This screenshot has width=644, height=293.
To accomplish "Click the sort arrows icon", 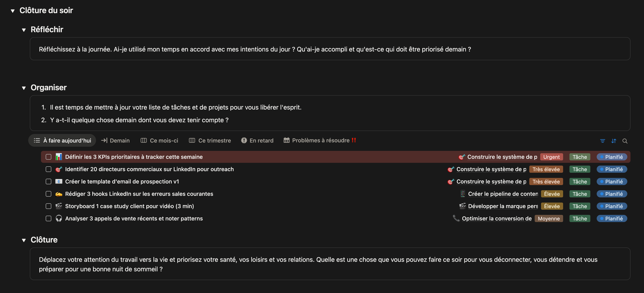I will pos(614,141).
